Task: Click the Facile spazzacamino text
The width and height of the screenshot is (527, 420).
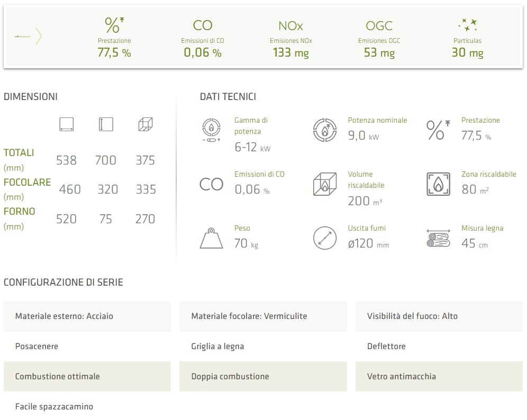Action: click(x=54, y=407)
